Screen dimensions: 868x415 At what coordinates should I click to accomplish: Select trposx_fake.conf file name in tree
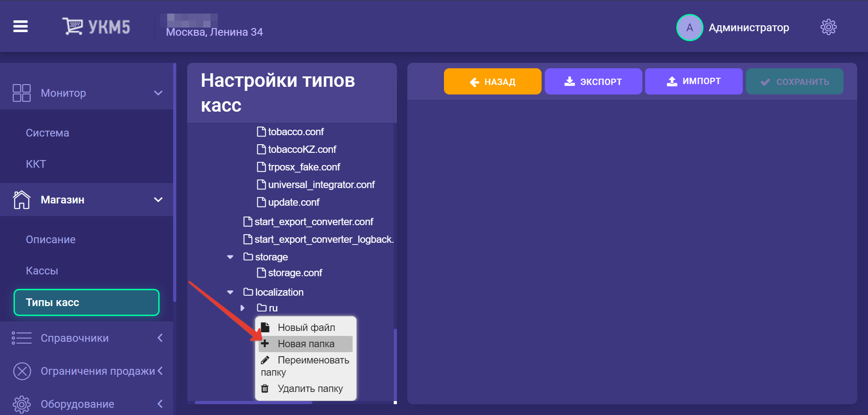coord(304,167)
